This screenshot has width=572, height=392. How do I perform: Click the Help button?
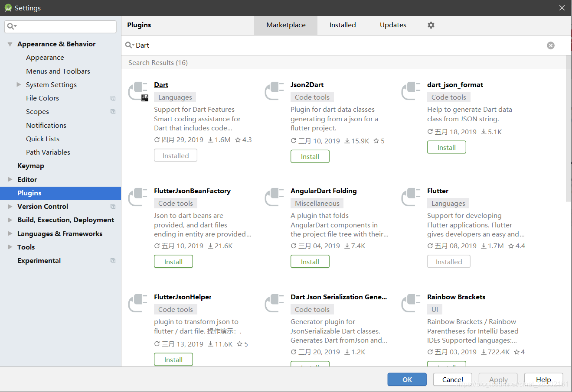(x=543, y=379)
